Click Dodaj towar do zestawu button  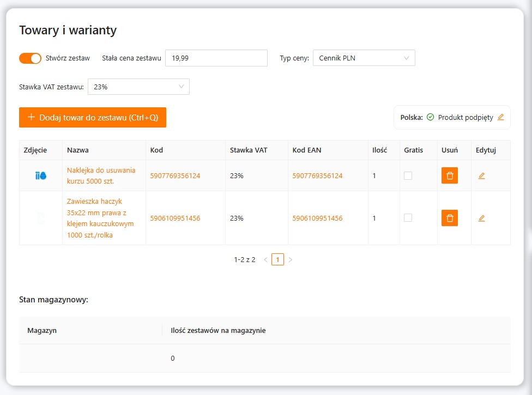(x=93, y=118)
